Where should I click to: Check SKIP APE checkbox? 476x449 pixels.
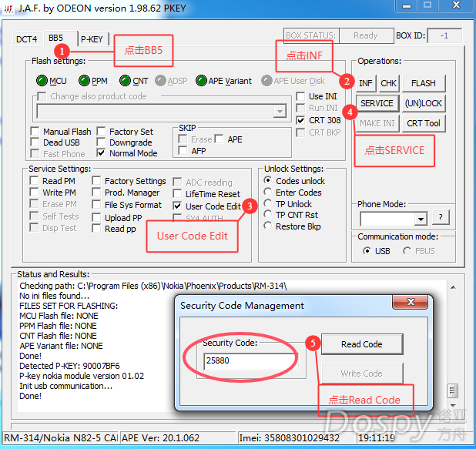(x=220, y=139)
